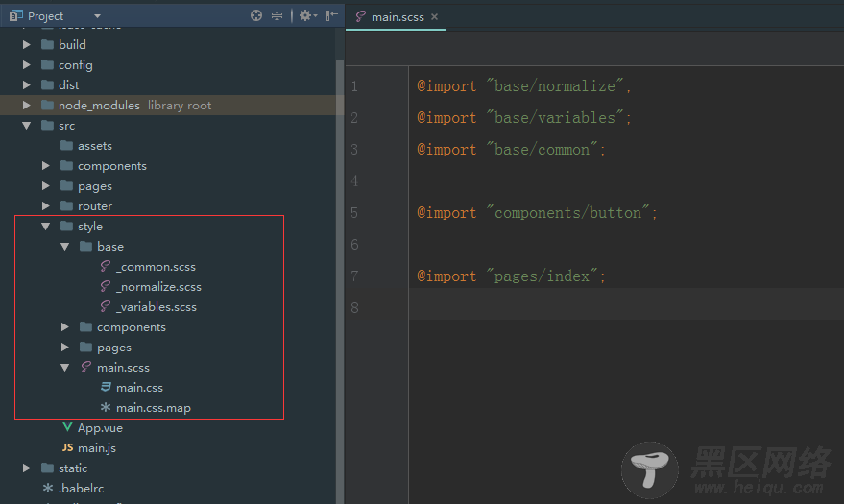844x504 pixels.
Task: Collapse the style folder
Action: (x=46, y=227)
